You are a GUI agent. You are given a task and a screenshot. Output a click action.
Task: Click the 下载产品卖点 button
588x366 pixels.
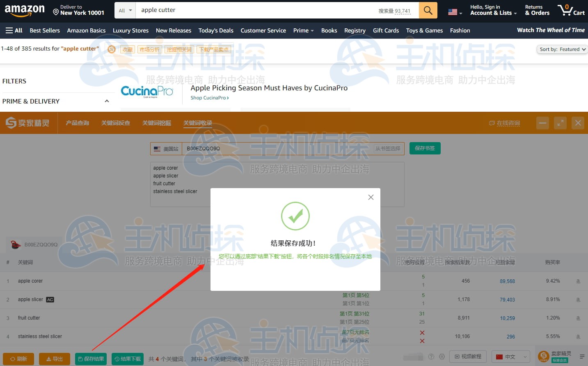tap(214, 49)
